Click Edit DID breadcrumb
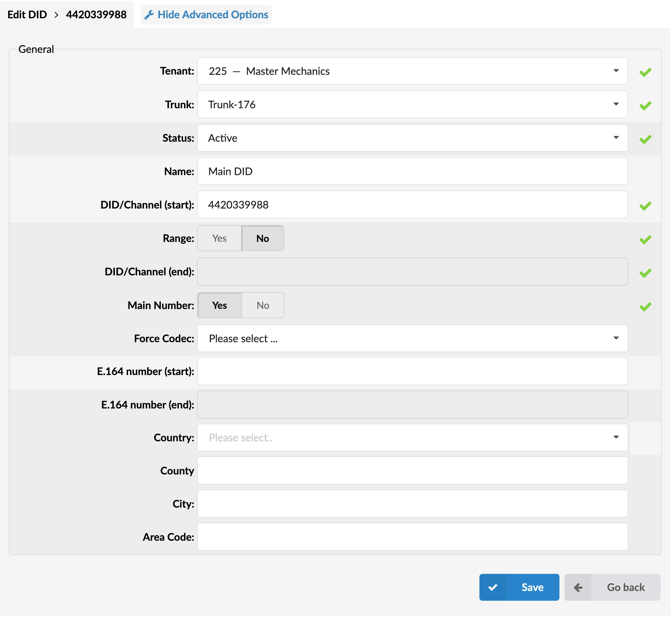Screen dimensions: 672x617 click(x=27, y=15)
